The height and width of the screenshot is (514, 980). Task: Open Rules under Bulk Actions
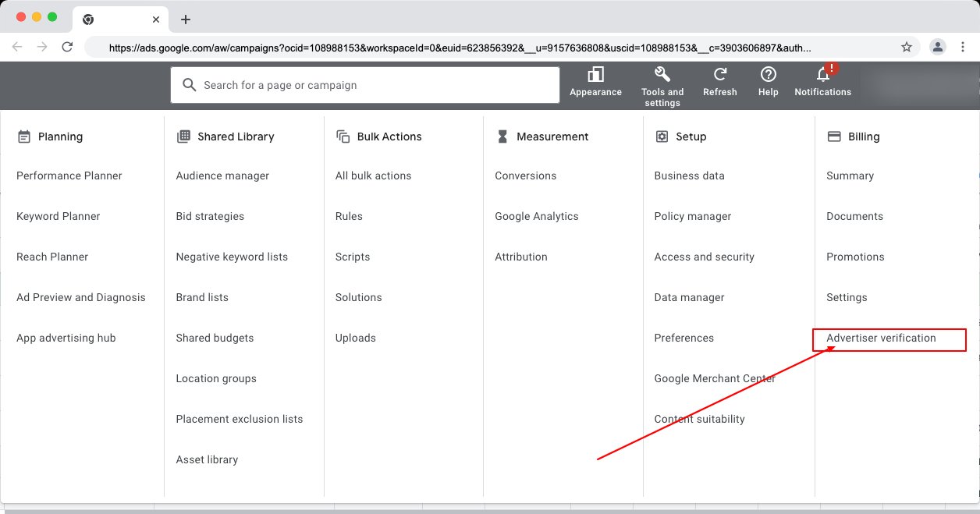pos(349,216)
